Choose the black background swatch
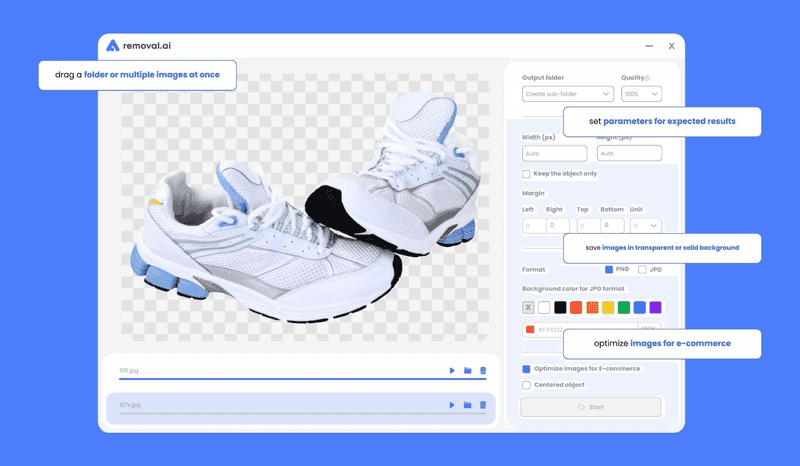 [x=560, y=307]
